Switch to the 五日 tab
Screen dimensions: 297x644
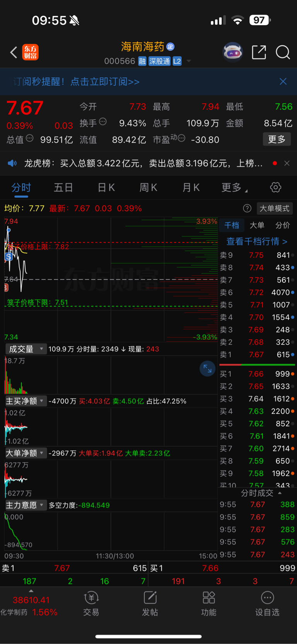(63, 188)
